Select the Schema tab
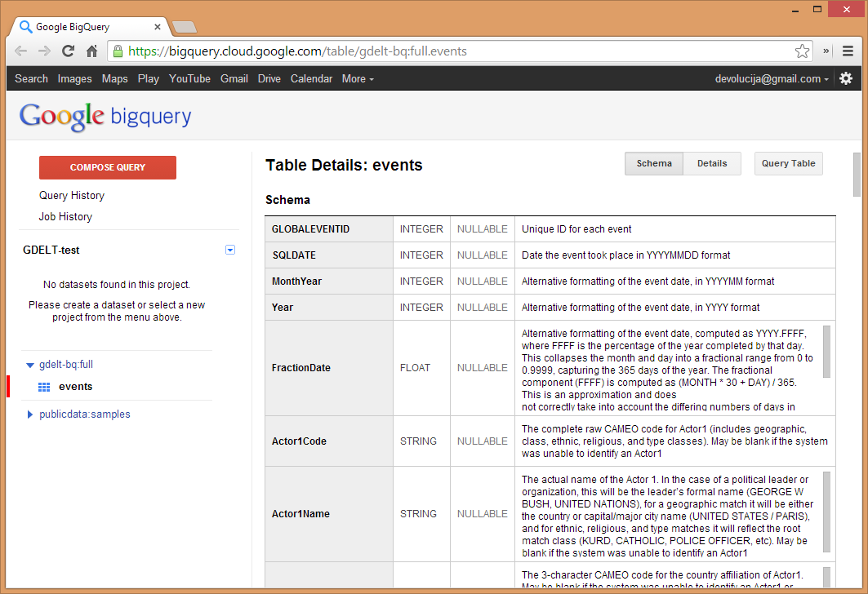Viewport: 868px width, 594px height. click(654, 163)
